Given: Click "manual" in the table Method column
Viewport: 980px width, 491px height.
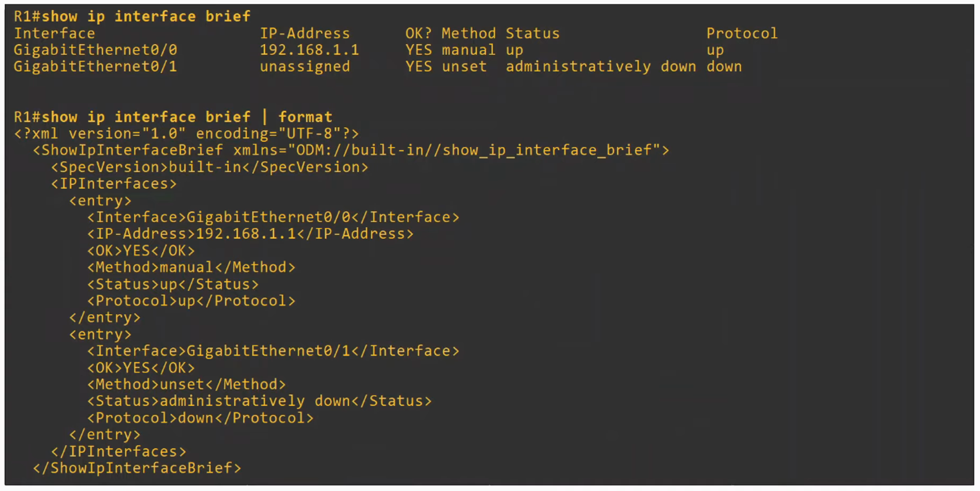Looking at the screenshot, I should pos(468,50).
